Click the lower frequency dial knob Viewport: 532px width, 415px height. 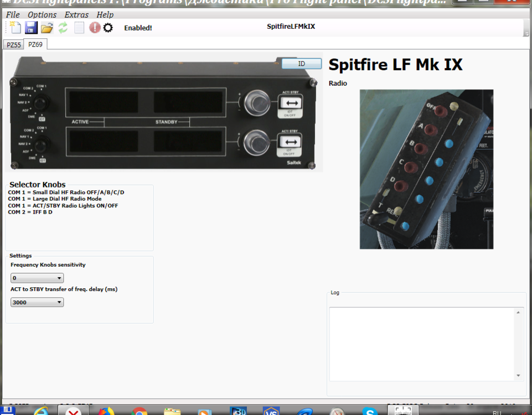(257, 143)
